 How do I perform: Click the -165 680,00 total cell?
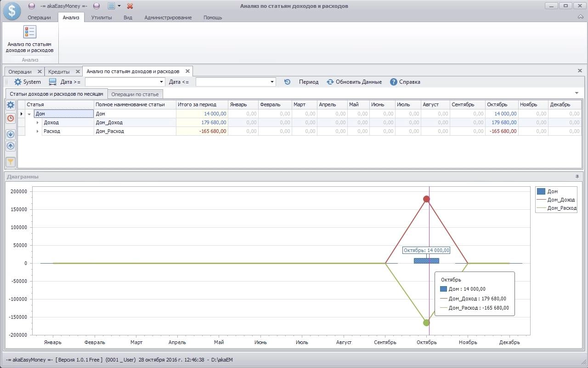pos(202,132)
